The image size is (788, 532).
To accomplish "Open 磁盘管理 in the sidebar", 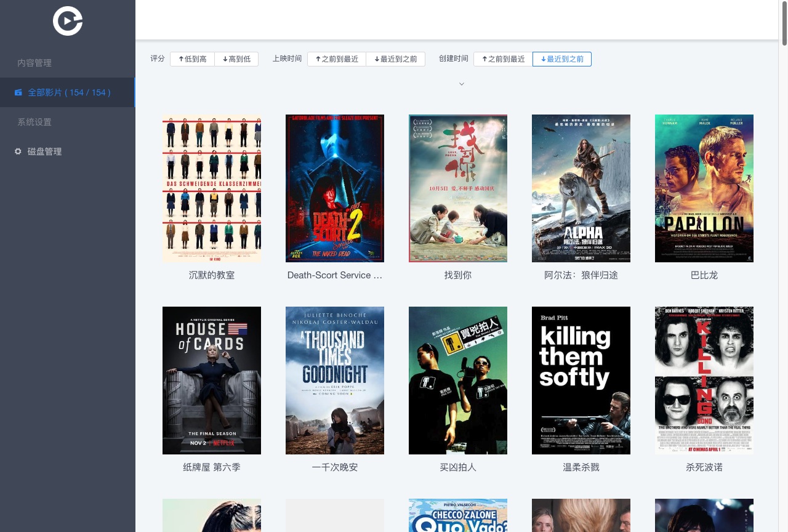I will [67, 151].
